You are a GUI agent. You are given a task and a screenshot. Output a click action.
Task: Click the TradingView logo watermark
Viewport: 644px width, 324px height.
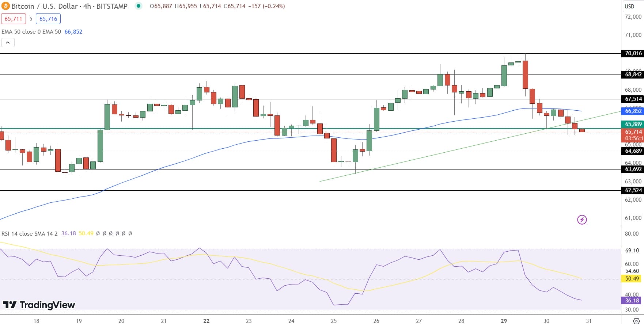pyautogui.click(x=39, y=305)
